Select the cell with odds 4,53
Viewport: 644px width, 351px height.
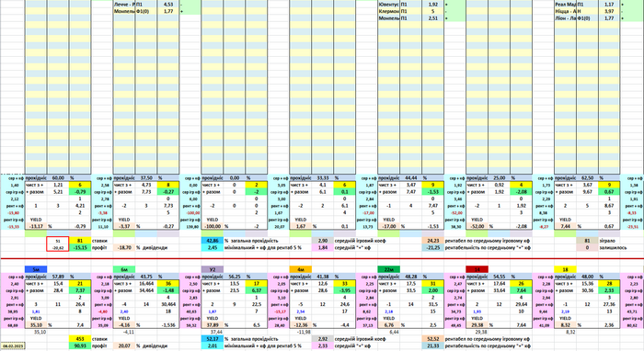pyautogui.click(x=168, y=5)
